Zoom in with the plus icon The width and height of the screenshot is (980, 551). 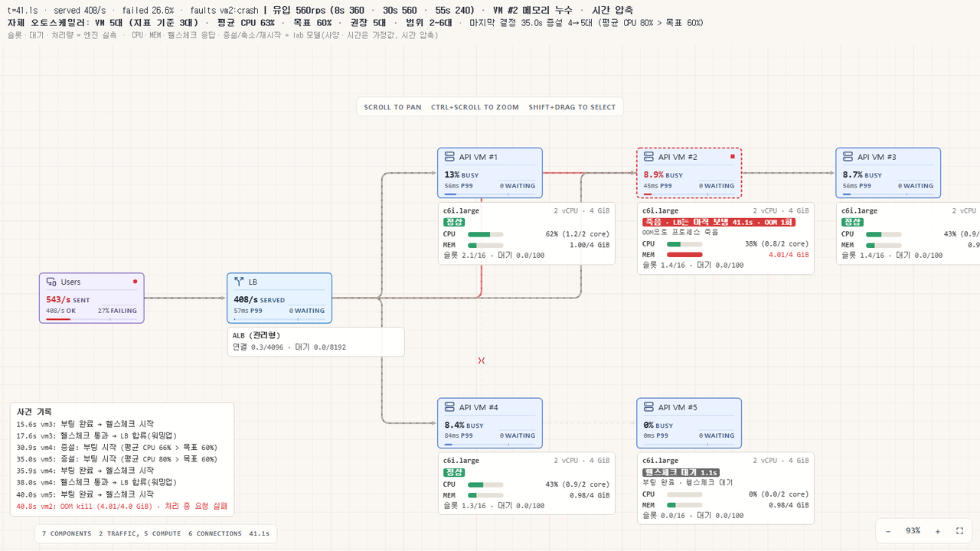[937, 531]
